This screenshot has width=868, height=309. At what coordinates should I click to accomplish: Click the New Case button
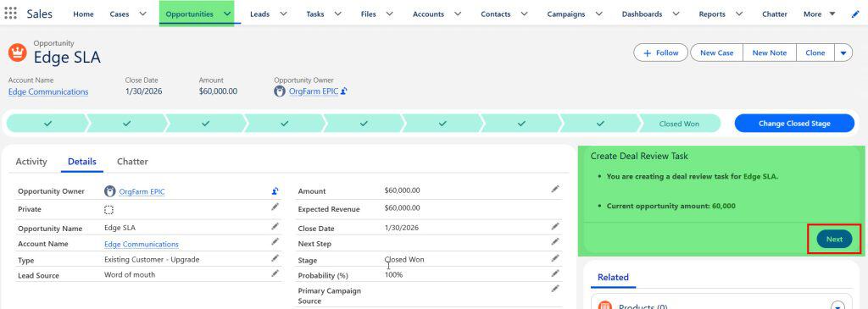[716, 53]
